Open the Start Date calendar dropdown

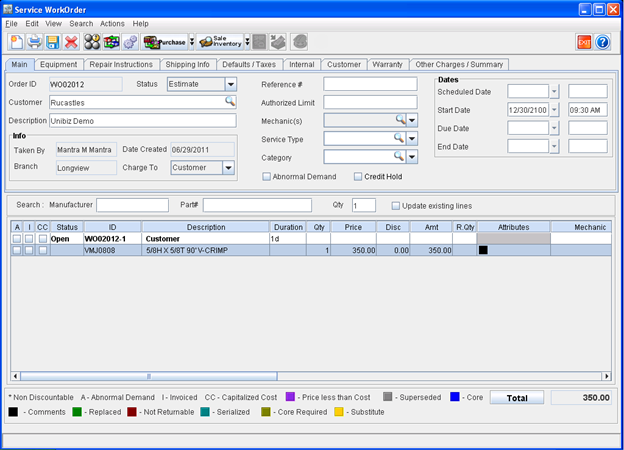pos(554,110)
